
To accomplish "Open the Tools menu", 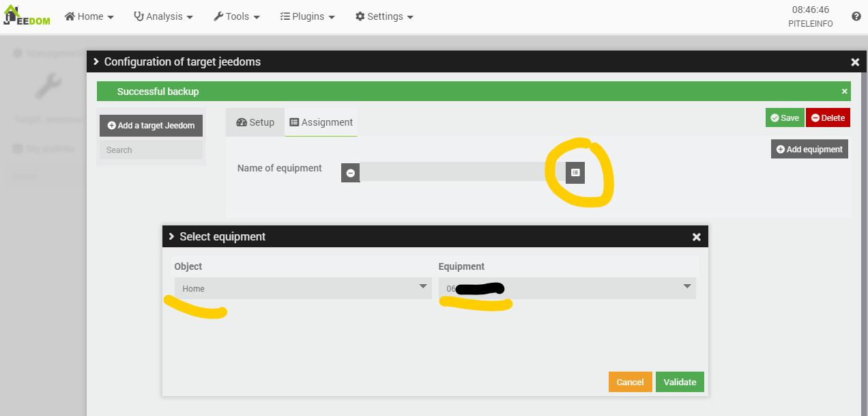I will tap(237, 16).
